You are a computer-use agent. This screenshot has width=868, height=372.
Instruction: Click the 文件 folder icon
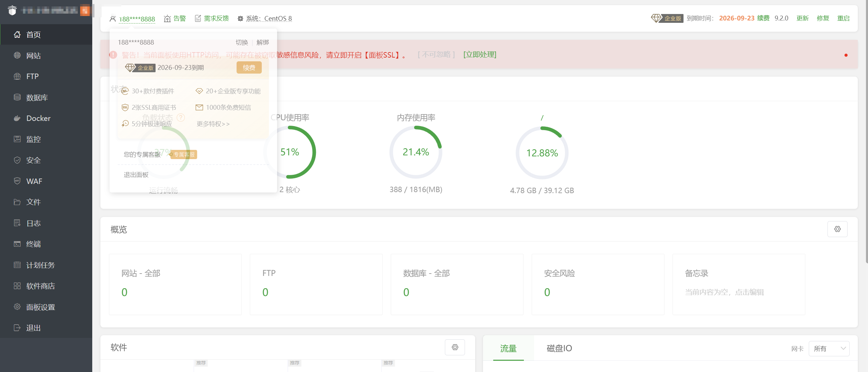click(17, 202)
